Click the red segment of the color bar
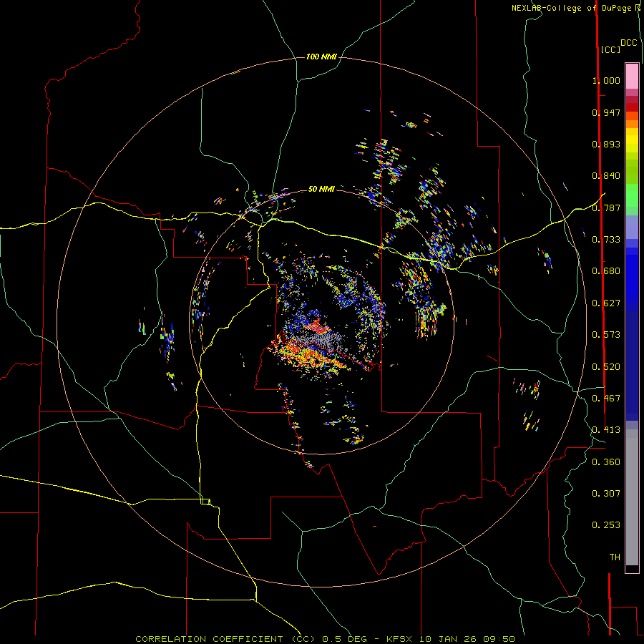The width and height of the screenshot is (644, 644). 632,107
